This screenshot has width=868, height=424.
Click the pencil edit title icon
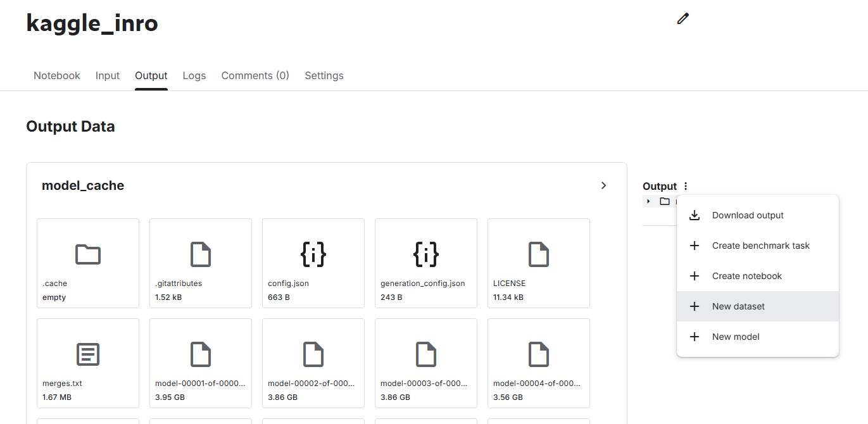(x=682, y=19)
